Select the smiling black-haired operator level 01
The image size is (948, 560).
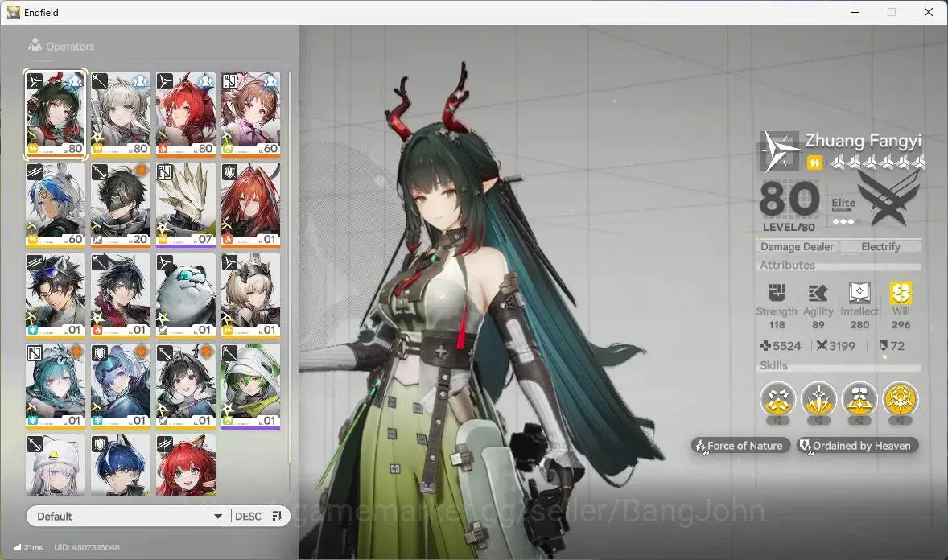coord(186,386)
